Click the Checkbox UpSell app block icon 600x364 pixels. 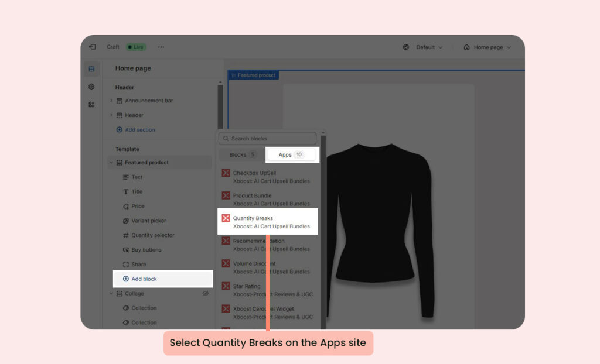(x=226, y=173)
